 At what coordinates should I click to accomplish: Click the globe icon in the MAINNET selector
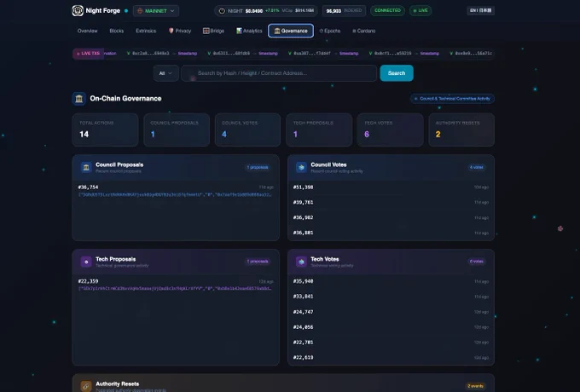pyautogui.click(x=140, y=11)
